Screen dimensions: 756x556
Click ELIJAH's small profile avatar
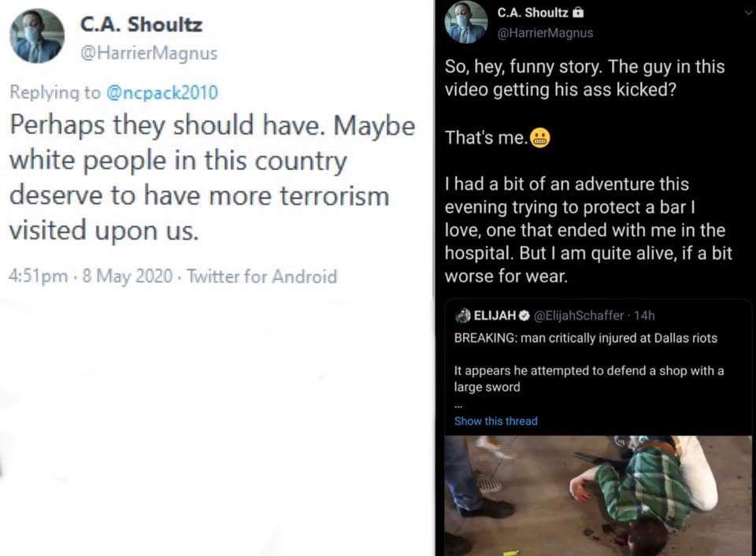coord(463,316)
